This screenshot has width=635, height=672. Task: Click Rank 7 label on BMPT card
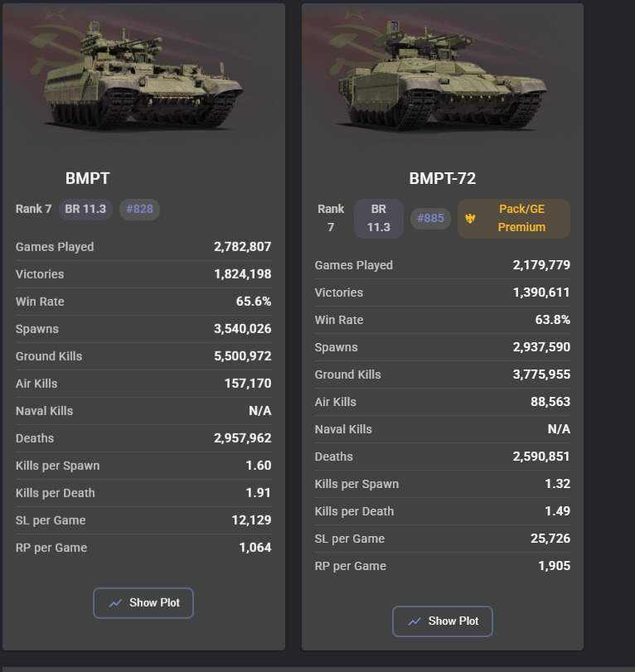click(33, 209)
